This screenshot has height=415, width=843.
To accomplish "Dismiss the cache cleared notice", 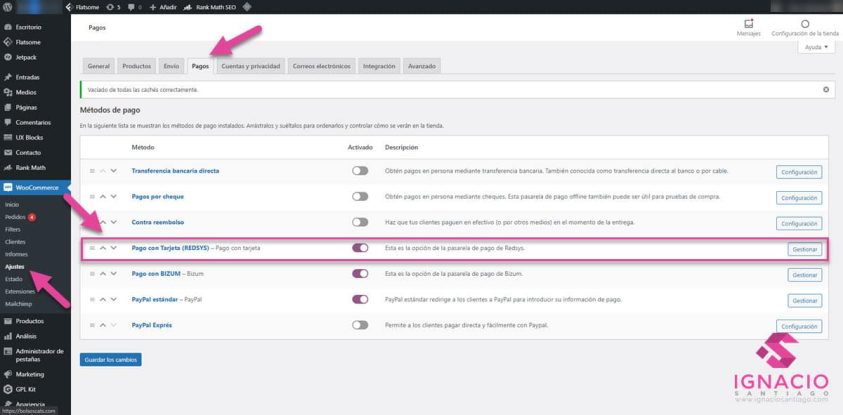I will pos(826,90).
